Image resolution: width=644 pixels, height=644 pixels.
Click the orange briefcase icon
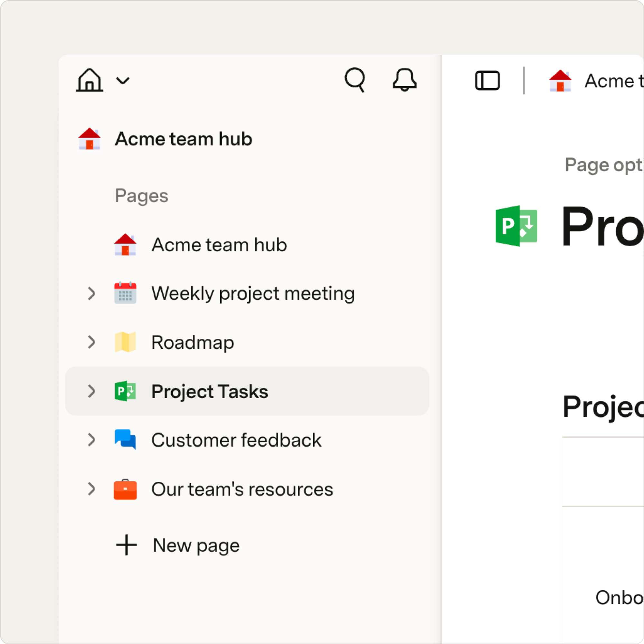[x=125, y=489]
